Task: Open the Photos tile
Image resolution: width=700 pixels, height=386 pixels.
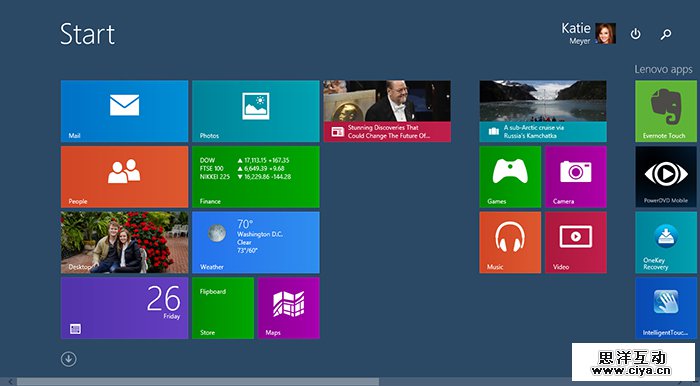Action: pos(256,111)
